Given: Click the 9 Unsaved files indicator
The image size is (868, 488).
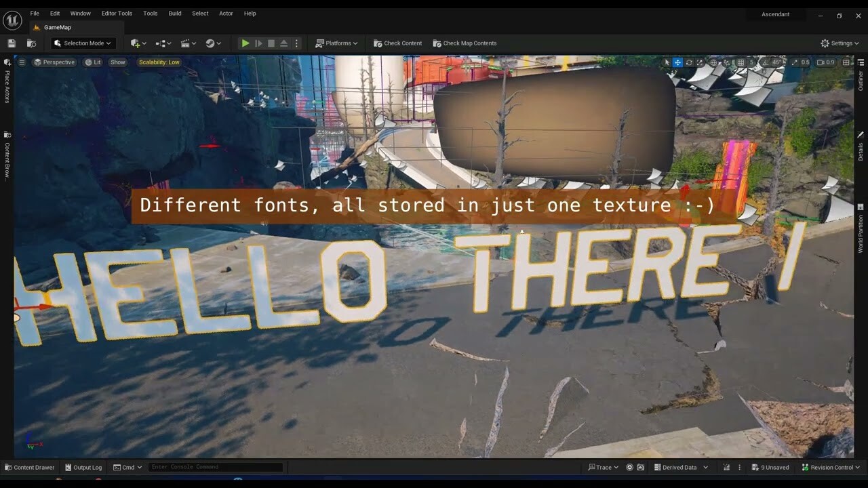Looking at the screenshot, I should [770, 467].
